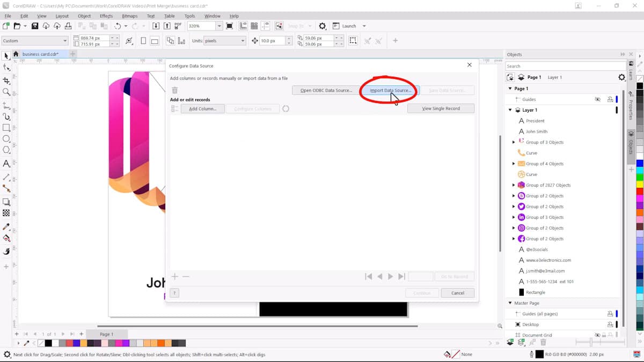Open the Bitmaps menu
644x362 pixels.
130,16
